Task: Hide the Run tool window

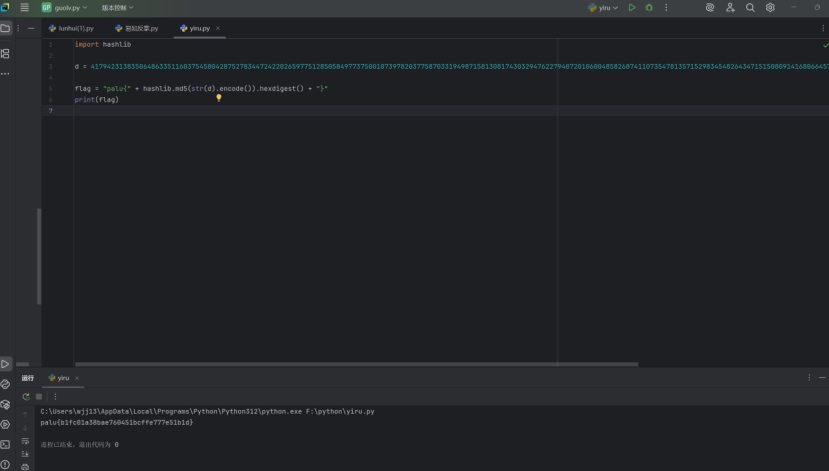Action: point(822,377)
